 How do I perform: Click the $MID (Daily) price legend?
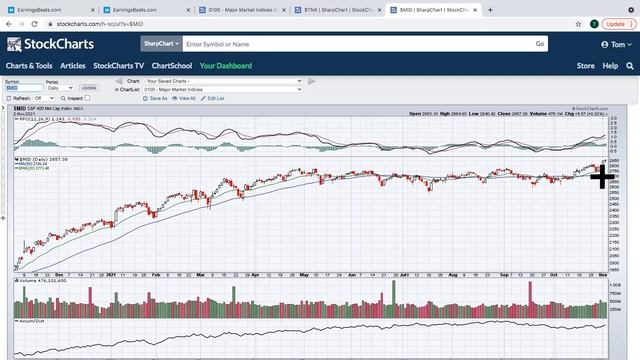[41, 159]
